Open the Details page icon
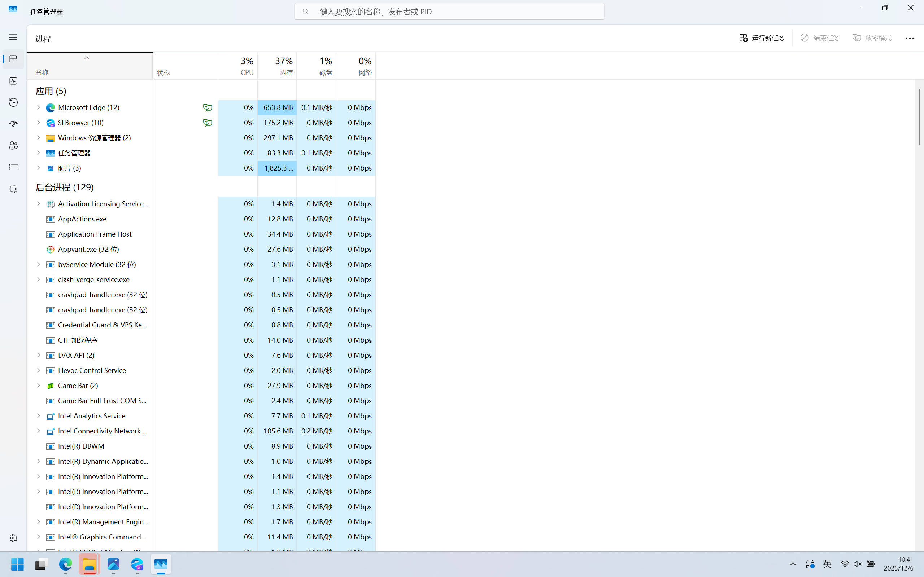924x577 pixels. pyautogui.click(x=13, y=167)
